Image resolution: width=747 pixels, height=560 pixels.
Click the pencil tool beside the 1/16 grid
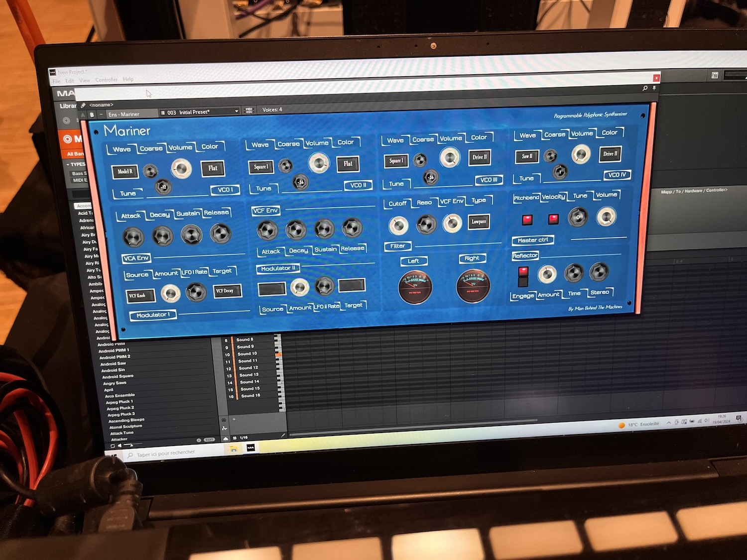coord(283,436)
